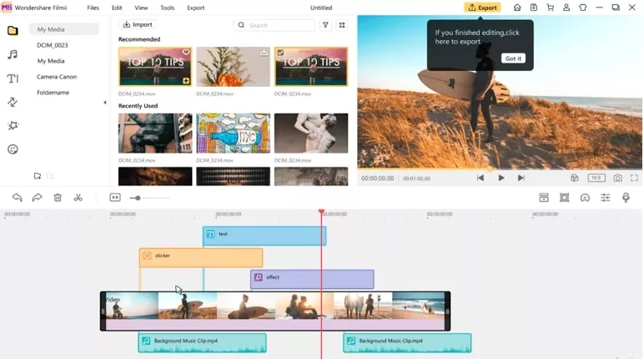The height and width of the screenshot is (359, 644).
Task: Select the Foldername folder
Action: point(53,93)
